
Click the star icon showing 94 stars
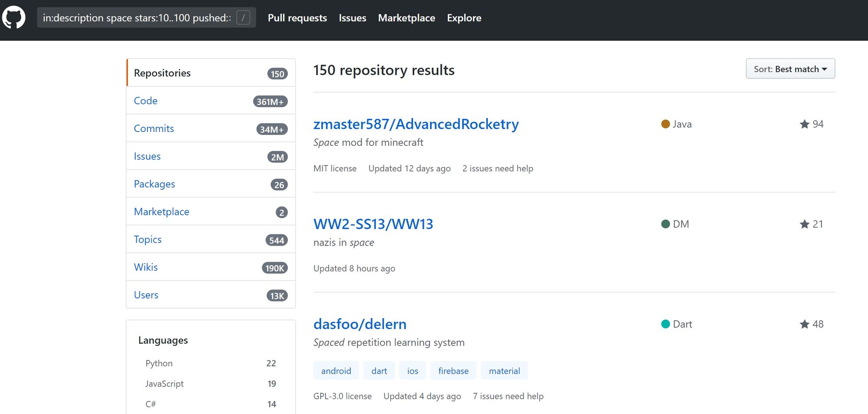804,124
